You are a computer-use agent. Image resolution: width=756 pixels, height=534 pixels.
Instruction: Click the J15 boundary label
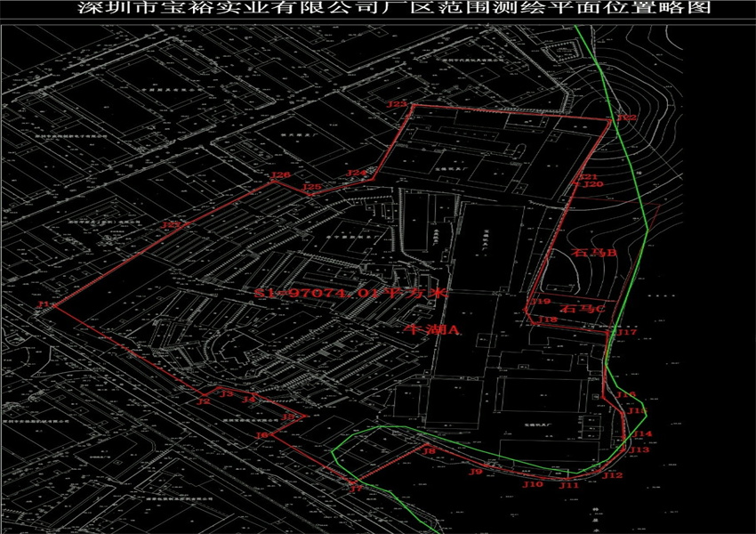click(x=637, y=411)
